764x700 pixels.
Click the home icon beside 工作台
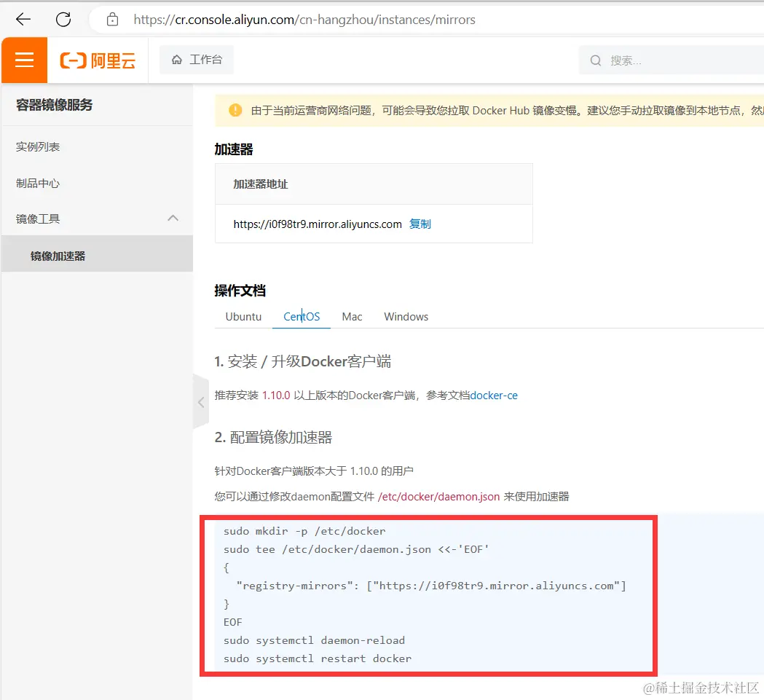[x=177, y=60]
